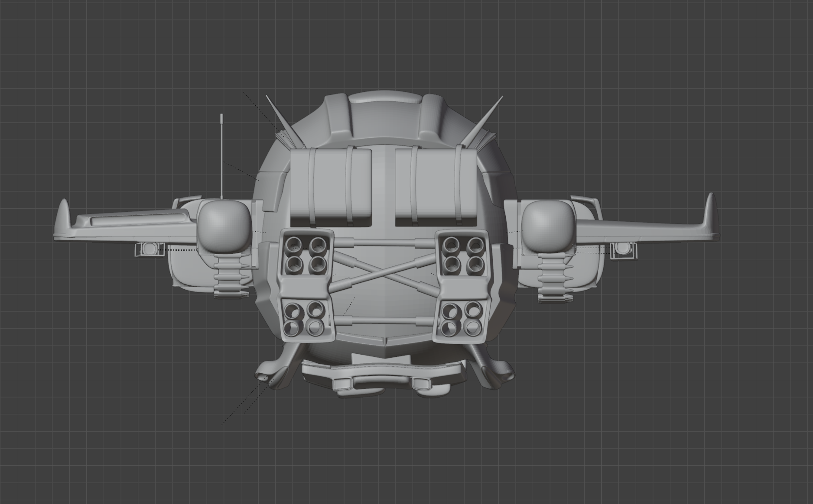
Task: Select the left rounded engine pod dome
Action: click(224, 226)
